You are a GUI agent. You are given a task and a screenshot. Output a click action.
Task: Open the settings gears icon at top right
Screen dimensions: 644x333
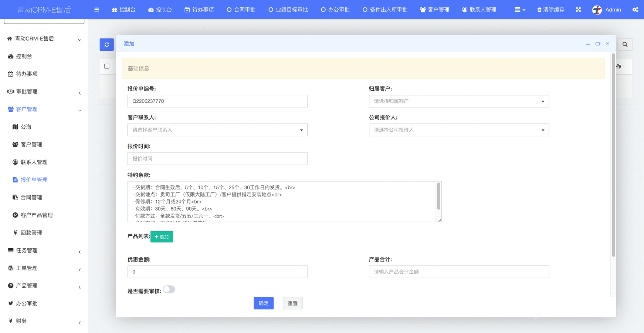point(635,10)
